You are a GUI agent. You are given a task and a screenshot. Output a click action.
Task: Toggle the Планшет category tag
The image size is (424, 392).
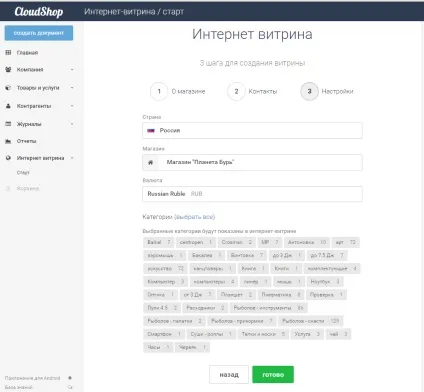pyautogui.click(x=236, y=295)
